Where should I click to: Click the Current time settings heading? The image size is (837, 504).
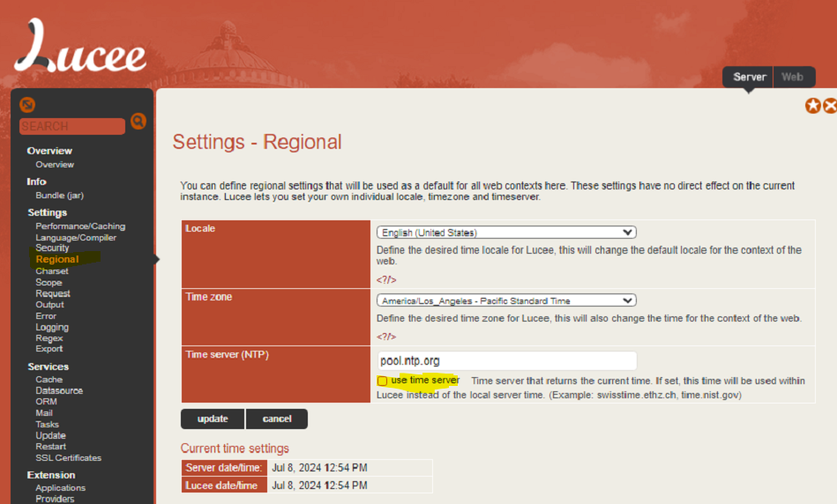click(235, 448)
